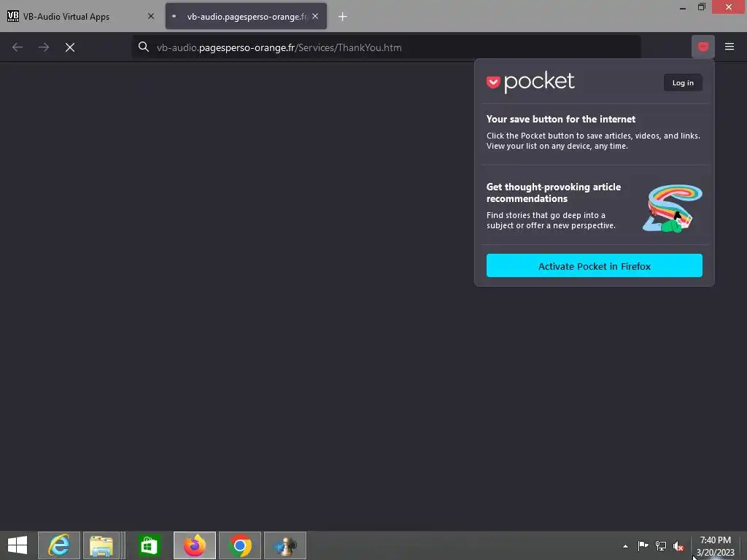Click Log in in the Pocket panel
Viewport: 747px width, 560px height.
683,83
